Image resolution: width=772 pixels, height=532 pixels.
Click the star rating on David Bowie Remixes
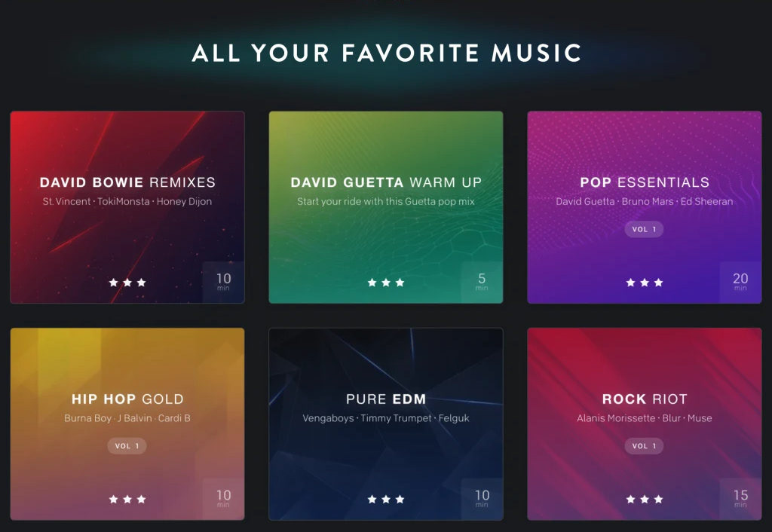(127, 283)
